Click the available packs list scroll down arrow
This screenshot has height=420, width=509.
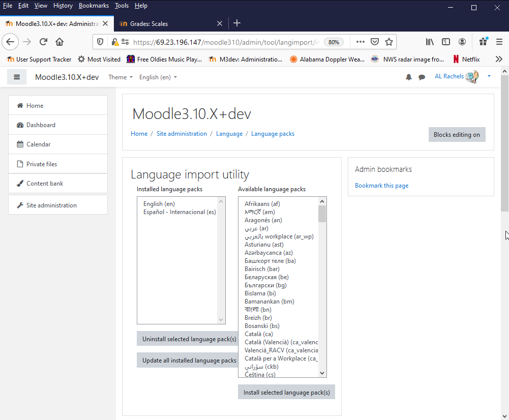tap(322, 373)
